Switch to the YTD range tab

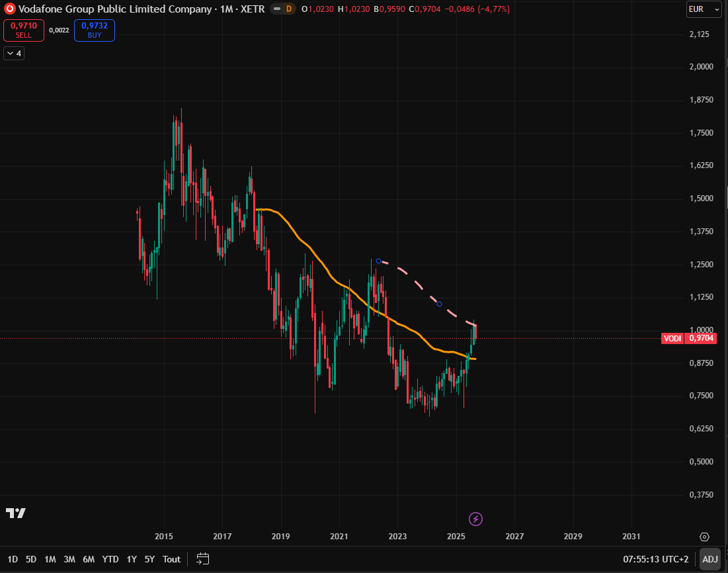coord(110,559)
